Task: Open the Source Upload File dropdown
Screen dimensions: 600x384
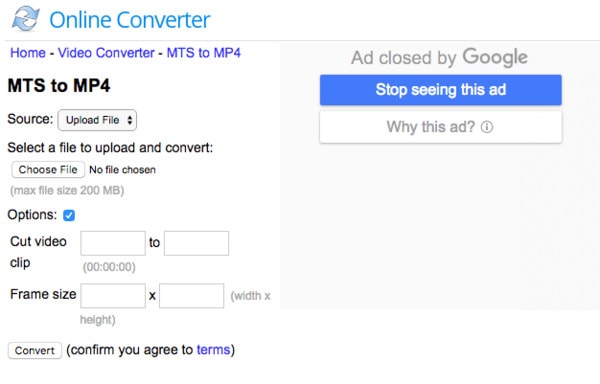Action: click(x=97, y=120)
